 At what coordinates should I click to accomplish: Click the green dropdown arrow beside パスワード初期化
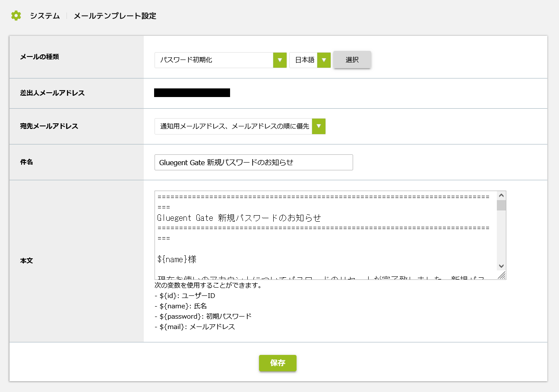click(x=279, y=60)
